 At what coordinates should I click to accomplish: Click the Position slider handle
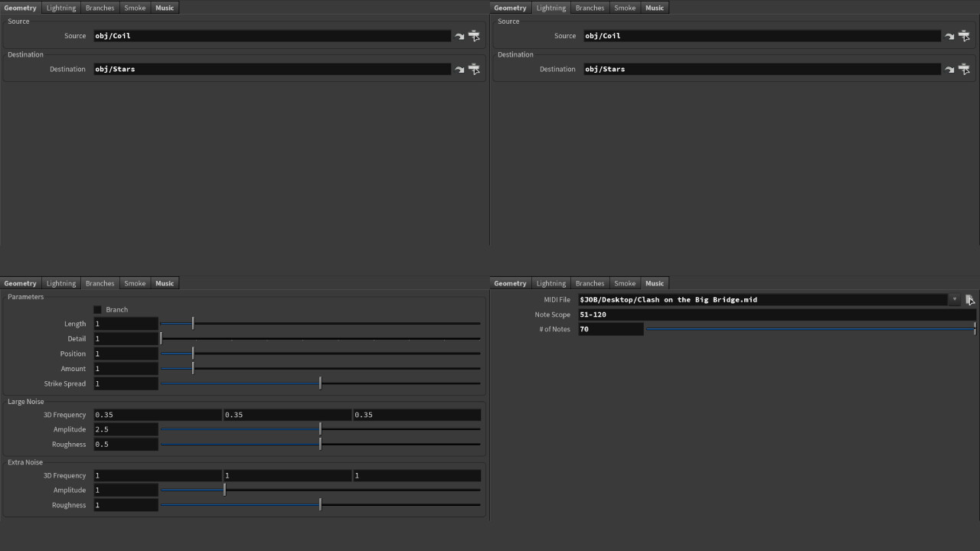coord(193,354)
